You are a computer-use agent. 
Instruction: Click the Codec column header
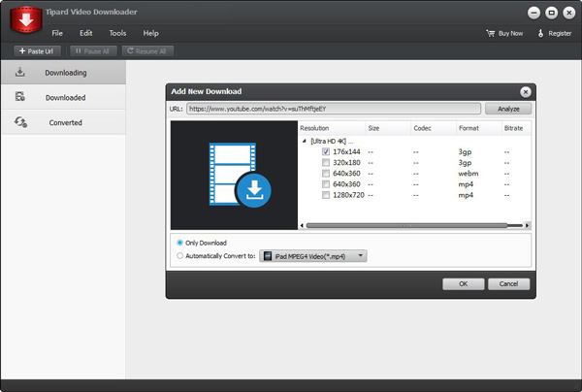click(434, 128)
